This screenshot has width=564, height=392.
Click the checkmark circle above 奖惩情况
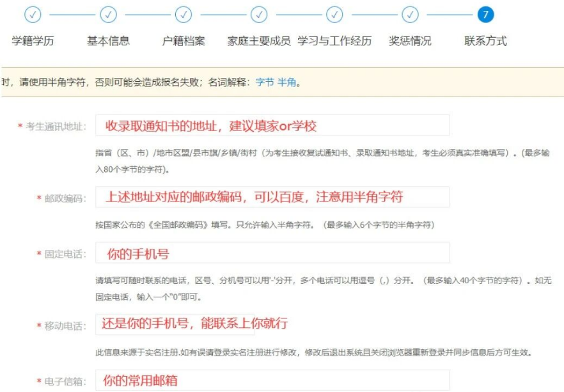pyautogui.click(x=410, y=14)
